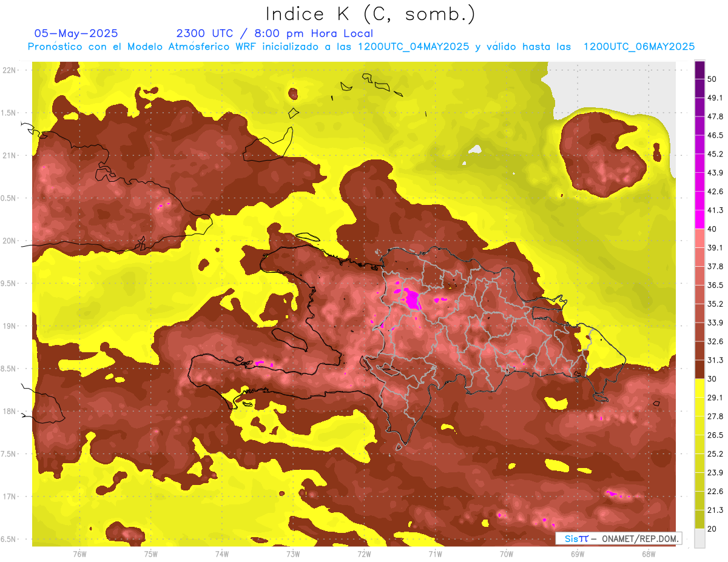Click the '70W' longitude label

tap(507, 554)
